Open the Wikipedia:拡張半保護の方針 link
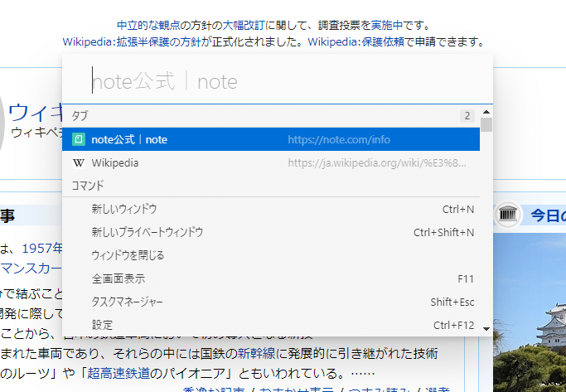This screenshot has width=566, height=392. click(x=132, y=42)
